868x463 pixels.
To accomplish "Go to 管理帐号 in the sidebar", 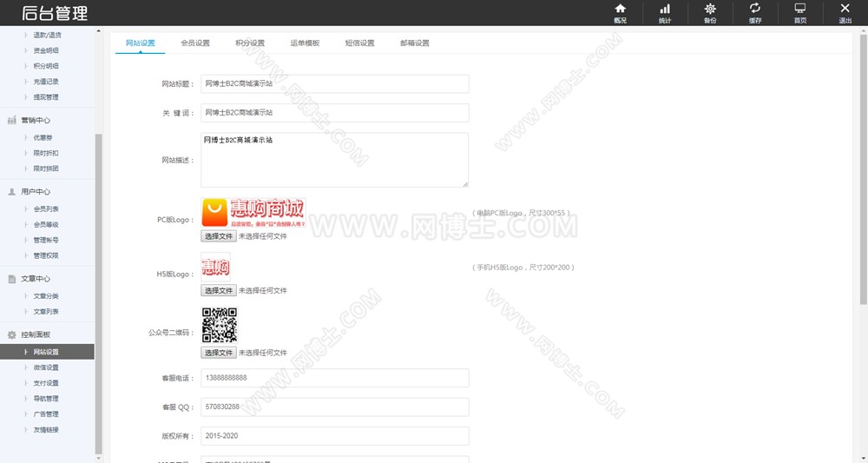I will [x=47, y=240].
